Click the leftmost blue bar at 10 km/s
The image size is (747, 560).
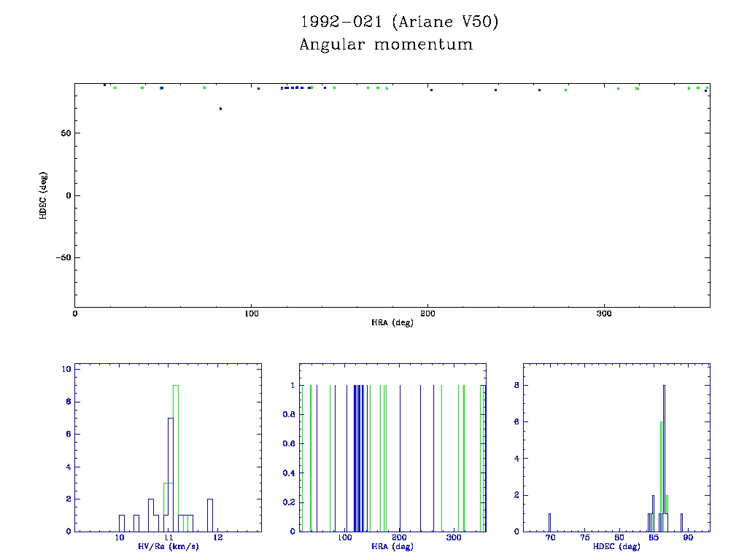click(122, 523)
